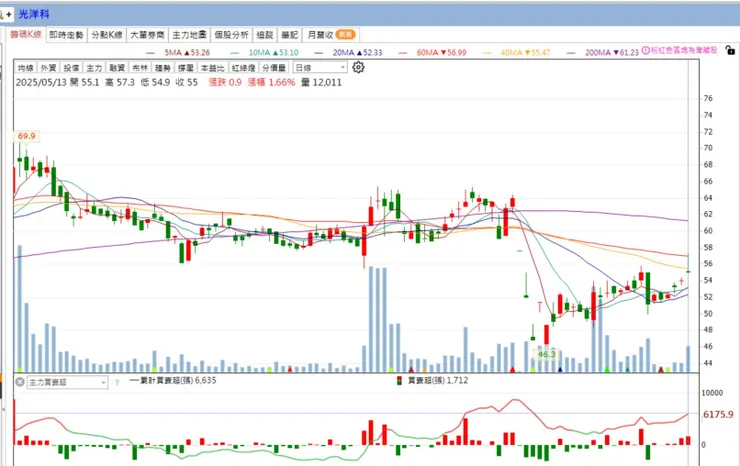Close the 主力買賣超 indicator panel
Image resolution: width=740 pixels, height=466 pixels.
20,381
